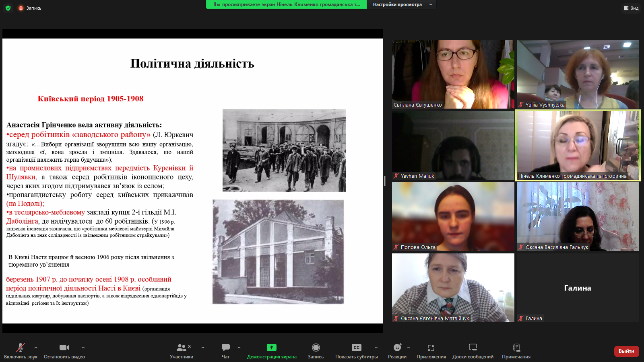Click the green encryption shield icon
This screenshot has width=644, height=362.
pyautogui.click(x=8, y=8)
